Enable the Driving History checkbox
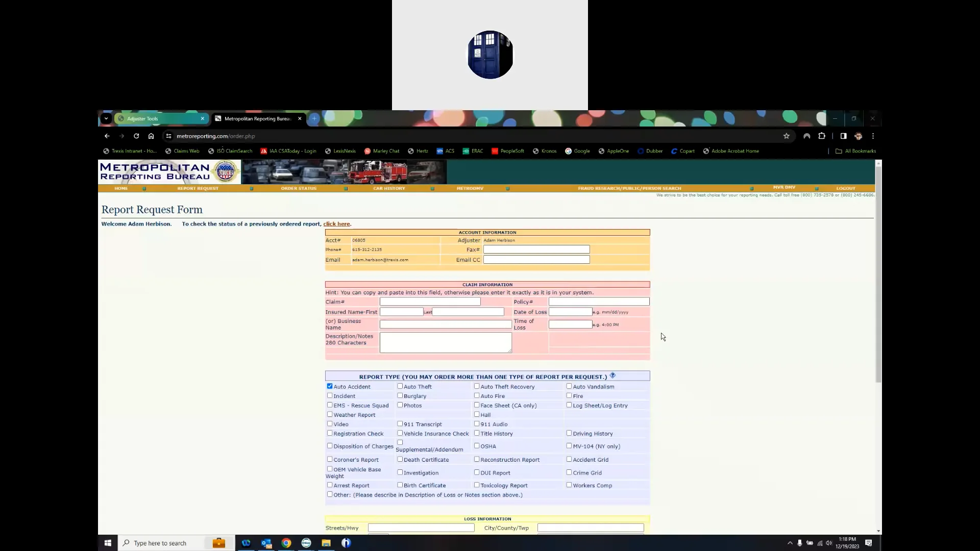The height and width of the screenshot is (551, 980). pyautogui.click(x=569, y=433)
